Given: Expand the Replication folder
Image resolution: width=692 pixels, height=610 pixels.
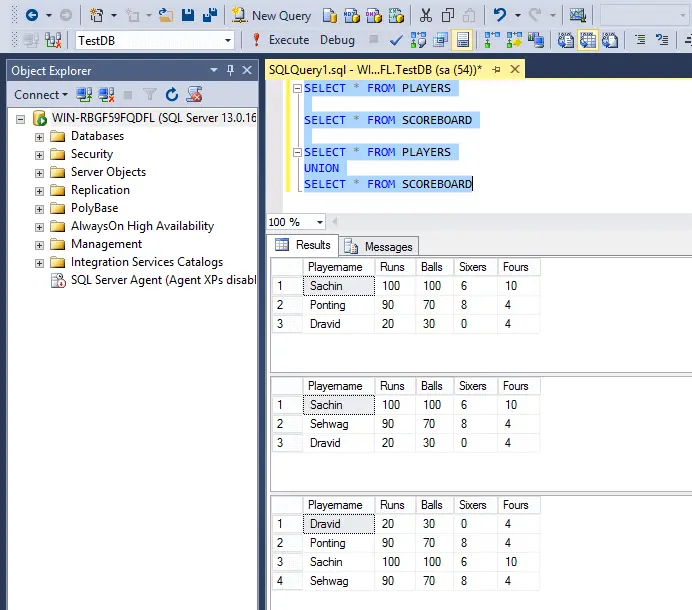Looking at the screenshot, I should pos(39,191).
